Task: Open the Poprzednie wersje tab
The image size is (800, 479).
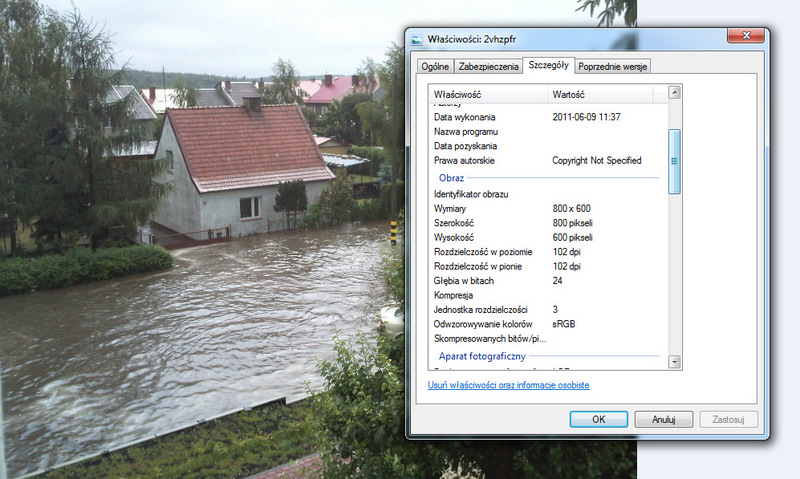Action: [x=612, y=66]
